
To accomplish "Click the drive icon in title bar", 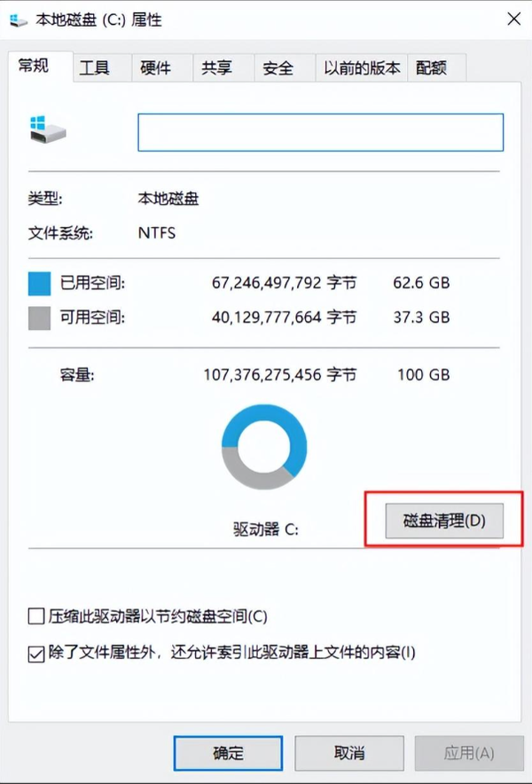I will pos(19,21).
